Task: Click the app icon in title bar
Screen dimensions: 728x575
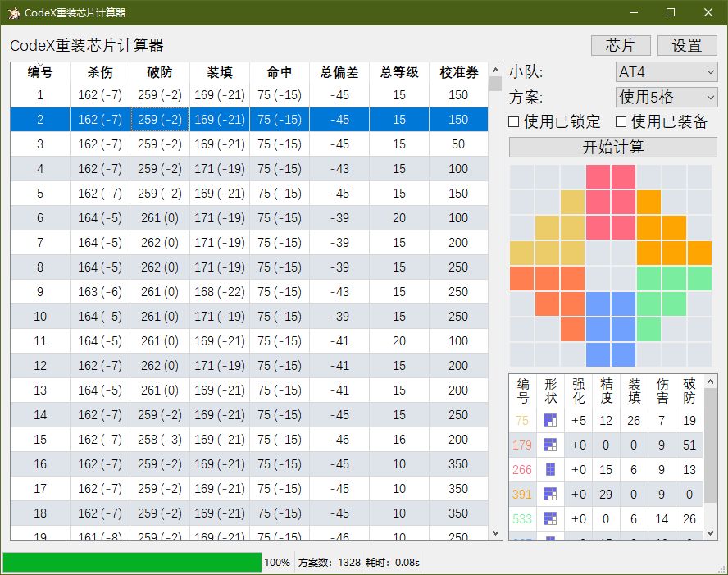Action: click(x=13, y=12)
